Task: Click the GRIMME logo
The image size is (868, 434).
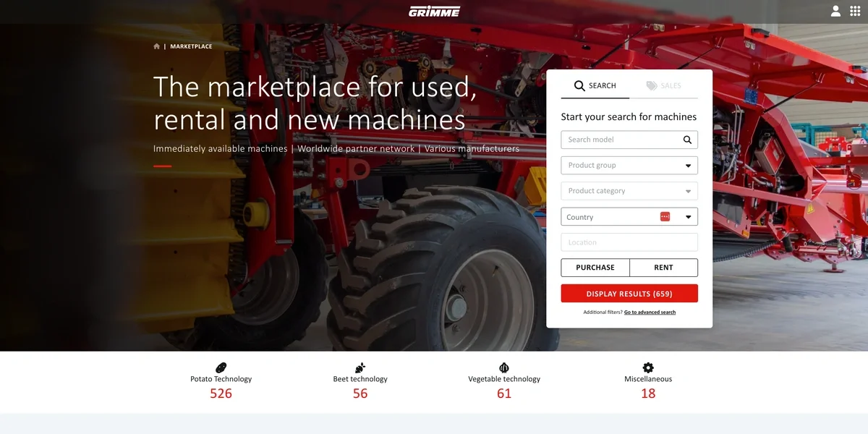Action: click(434, 11)
